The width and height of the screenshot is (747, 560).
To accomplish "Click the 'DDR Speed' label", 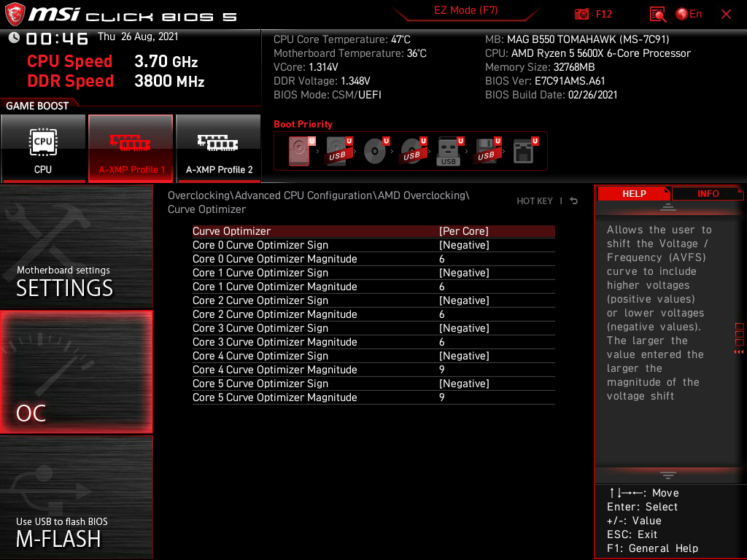I will pyautogui.click(x=70, y=81).
